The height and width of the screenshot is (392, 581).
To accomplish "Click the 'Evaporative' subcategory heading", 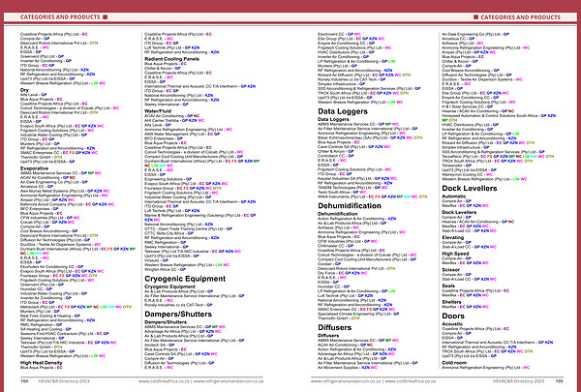I will (x=34, y=168).
